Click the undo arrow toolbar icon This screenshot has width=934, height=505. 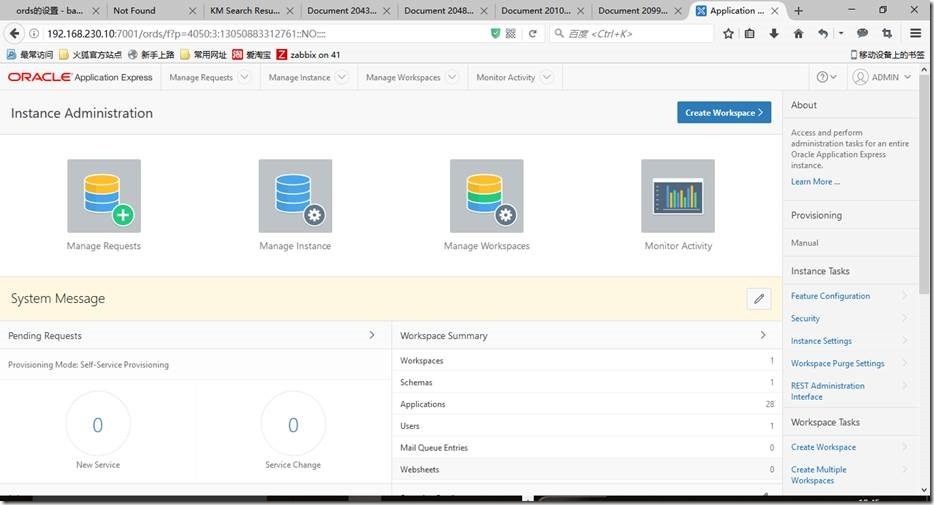pos(823,33)
